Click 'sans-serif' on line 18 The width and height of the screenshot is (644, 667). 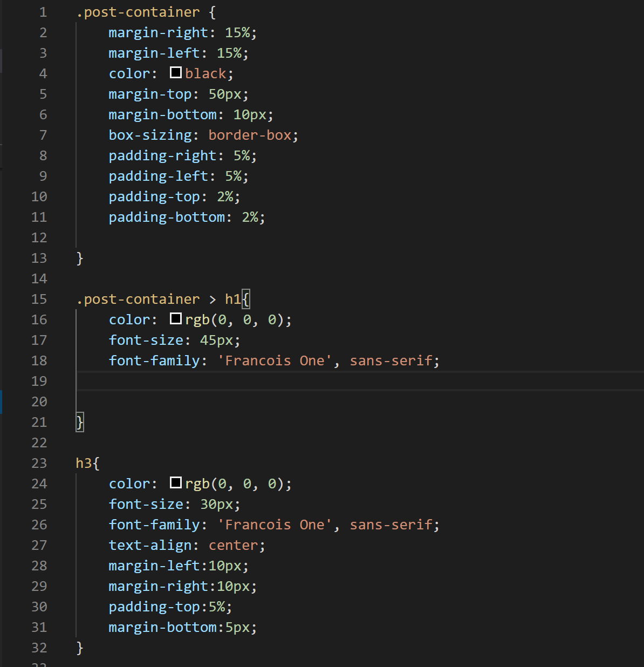pyautogui.click(x=391, y=360)
